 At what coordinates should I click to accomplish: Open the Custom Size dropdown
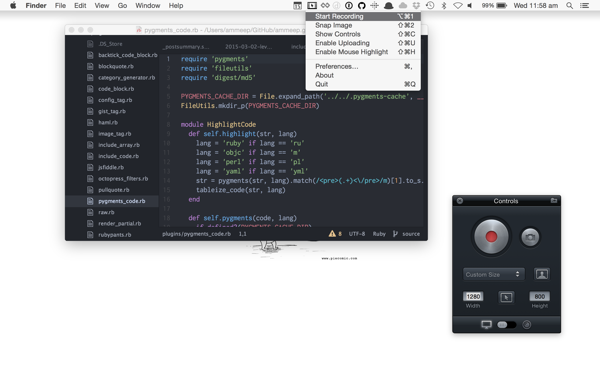pos(493,274)
